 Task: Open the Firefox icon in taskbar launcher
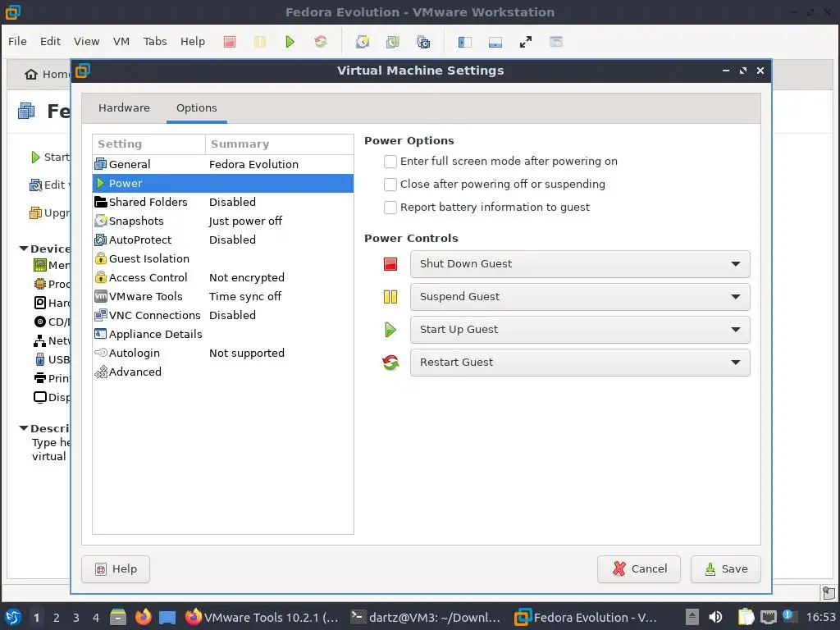pyautogui.click(x=143, y=617)
